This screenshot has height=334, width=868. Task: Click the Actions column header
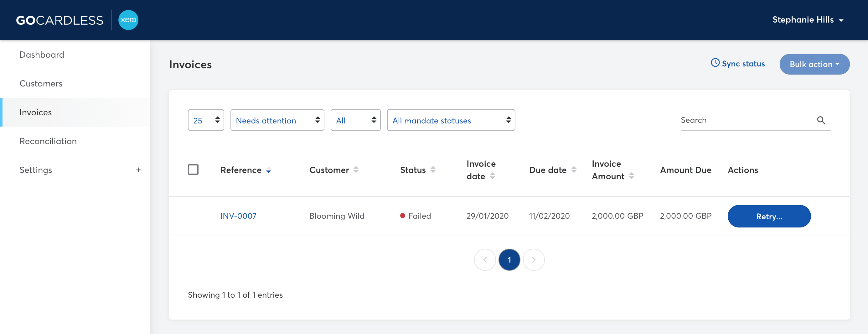point(743,170)
